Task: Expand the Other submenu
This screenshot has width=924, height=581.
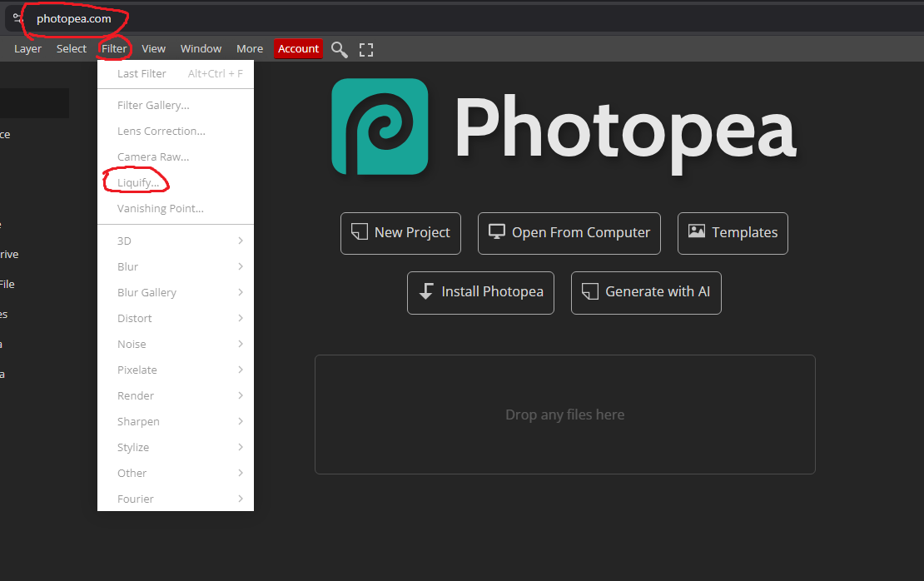Action: pos(176,473)
